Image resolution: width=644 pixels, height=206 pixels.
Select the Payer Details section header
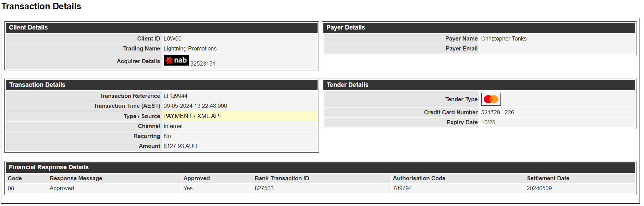click(x=479, y=27)
